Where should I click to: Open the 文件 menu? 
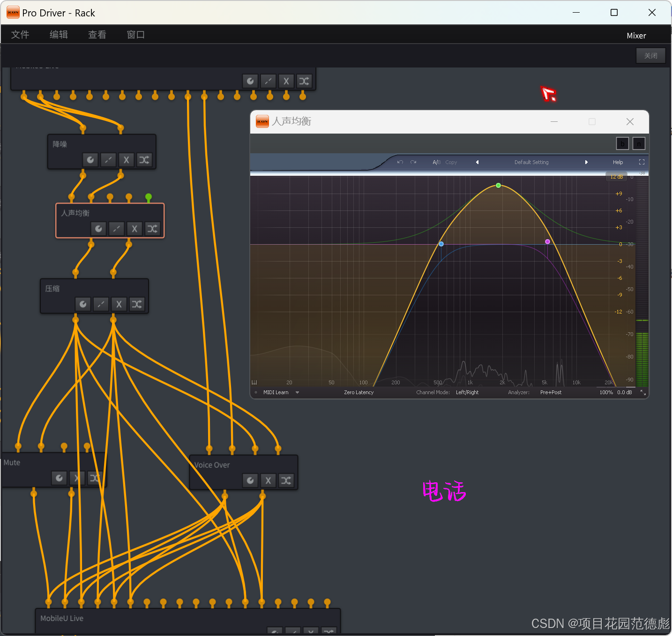pyautogui.click(x=20, y=35)
